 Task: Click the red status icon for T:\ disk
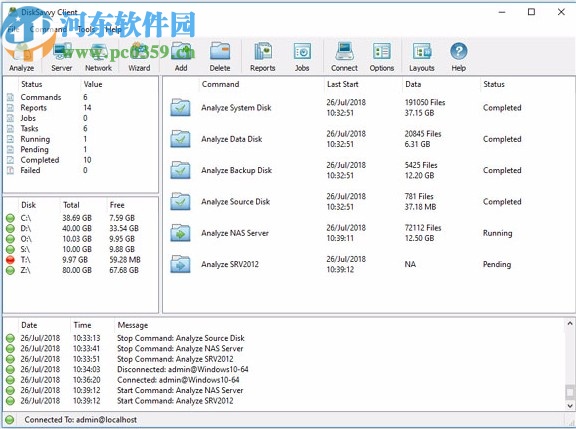[x=10, y=260]
